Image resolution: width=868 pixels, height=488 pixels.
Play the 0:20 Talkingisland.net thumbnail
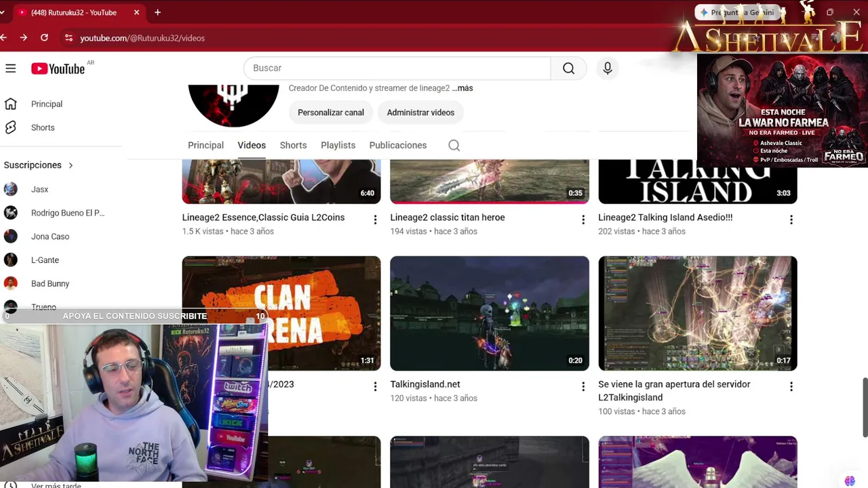point(490,313)
